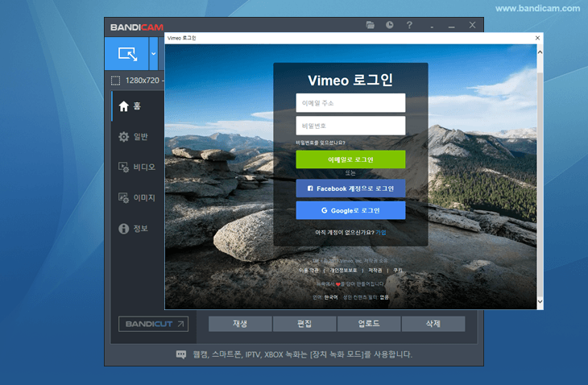
Task: Click the mature content filter 없음 link
Action: [x=384, y=297]
